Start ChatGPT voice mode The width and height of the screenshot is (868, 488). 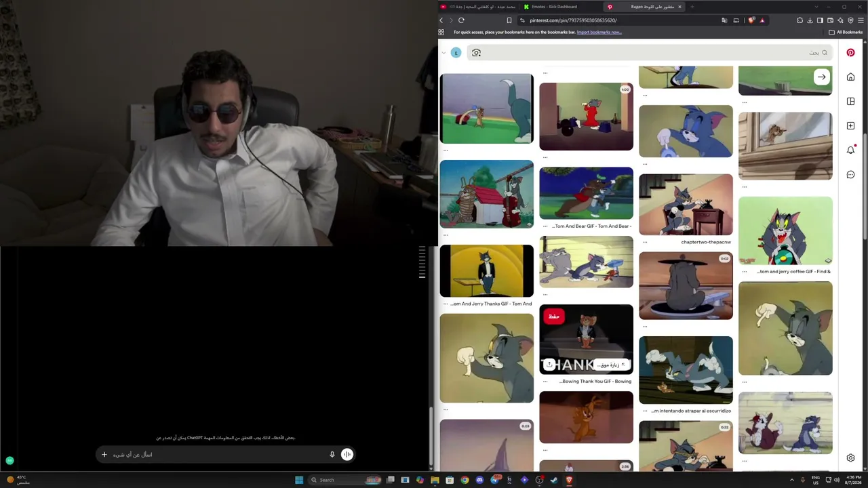pos(347,455)
